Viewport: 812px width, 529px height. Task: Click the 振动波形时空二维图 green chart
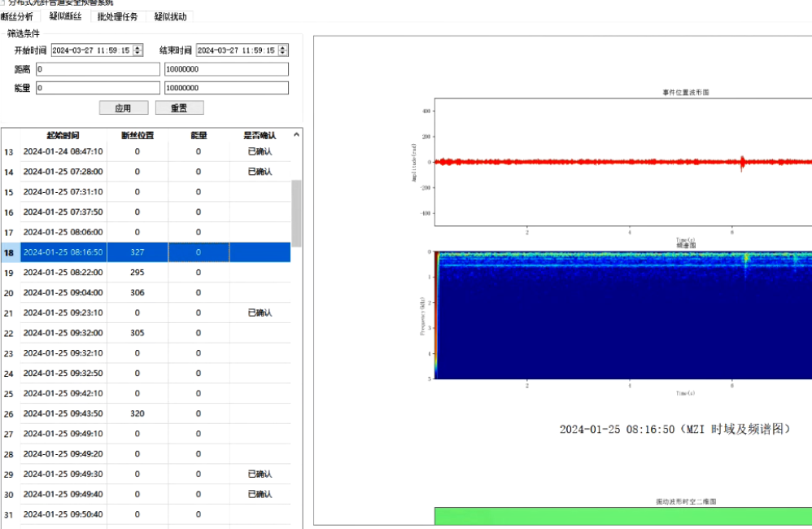click(x=623, y=516)
